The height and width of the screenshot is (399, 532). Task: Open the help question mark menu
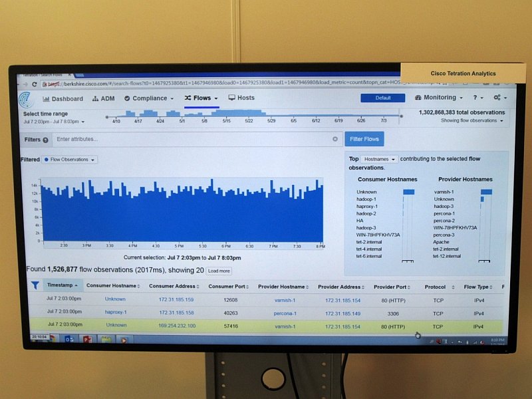click(478, 97)
